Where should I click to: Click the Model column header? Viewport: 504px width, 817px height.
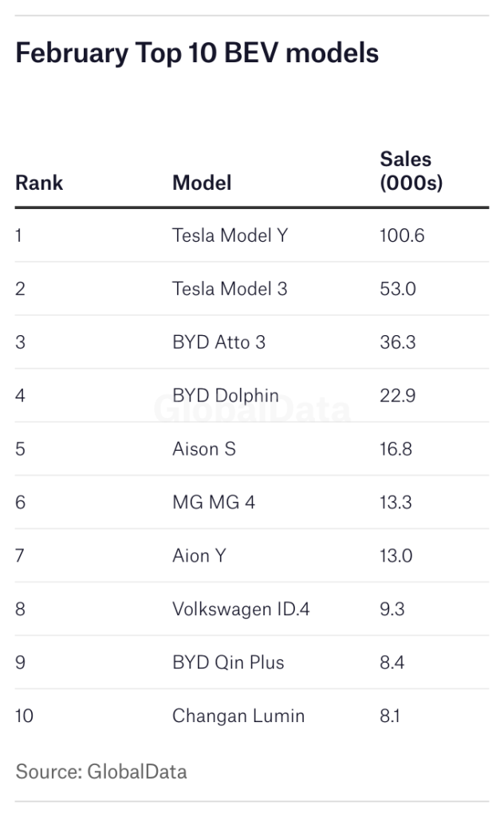click(202, 183)
